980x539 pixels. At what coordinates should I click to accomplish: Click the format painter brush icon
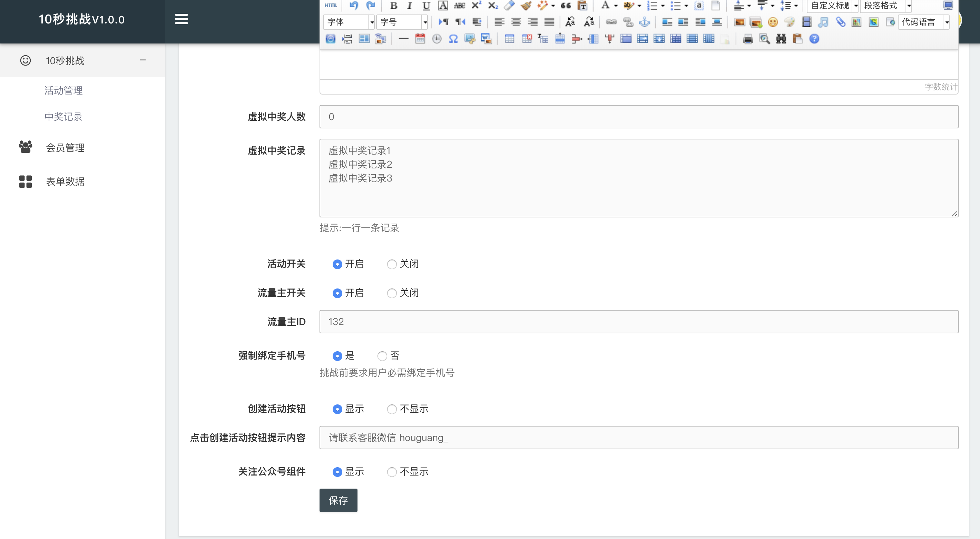[526, 5]
